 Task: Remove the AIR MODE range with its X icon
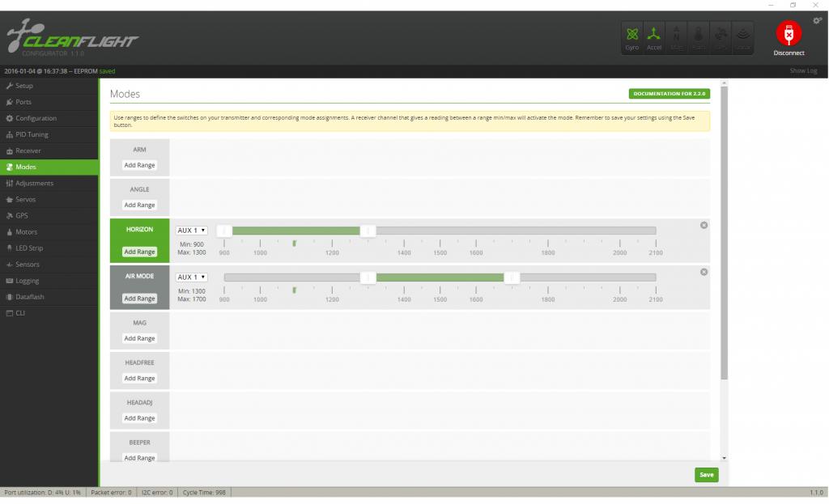tap(704, 272)
